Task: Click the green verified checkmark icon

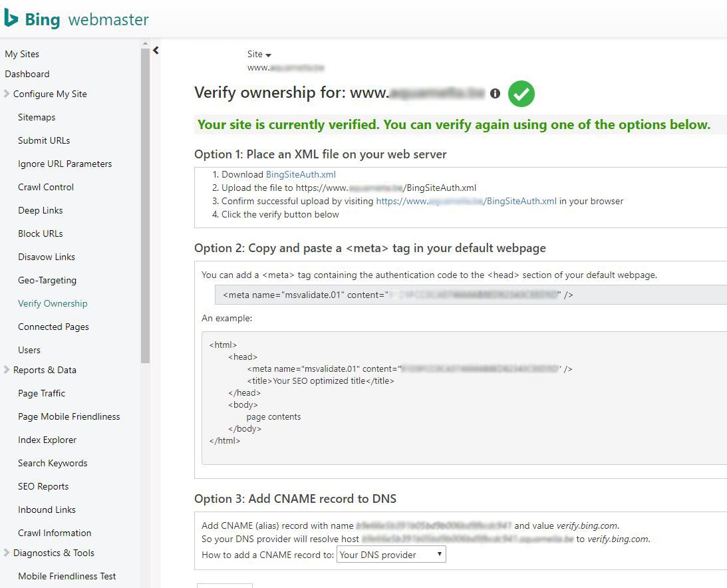Action: [x=521, y=94]
